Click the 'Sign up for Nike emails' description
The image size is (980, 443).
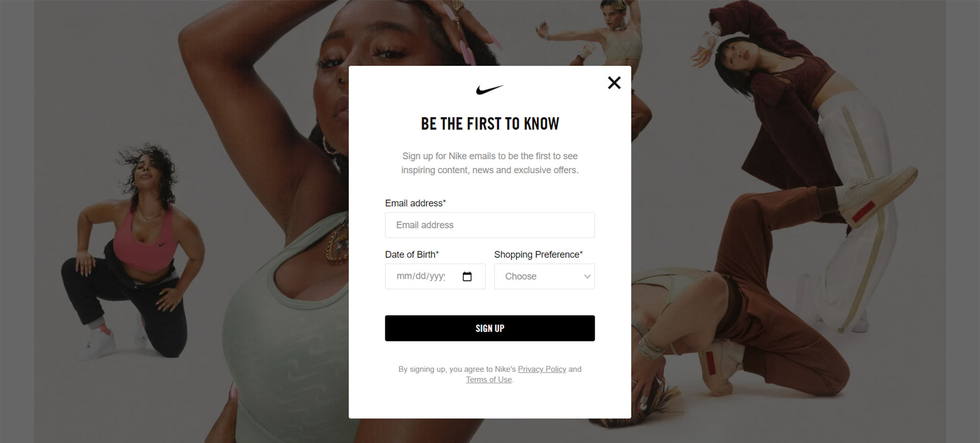point(489,163)
